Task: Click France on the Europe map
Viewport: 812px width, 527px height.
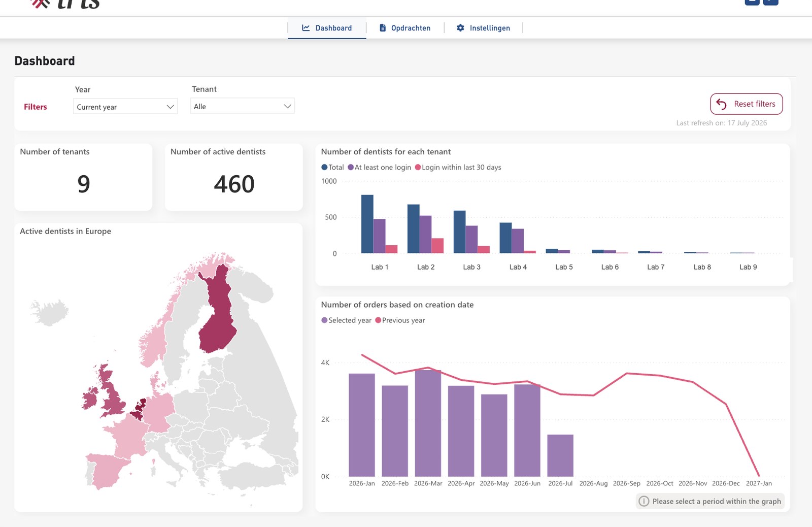Action: click(x=130, y=437)
